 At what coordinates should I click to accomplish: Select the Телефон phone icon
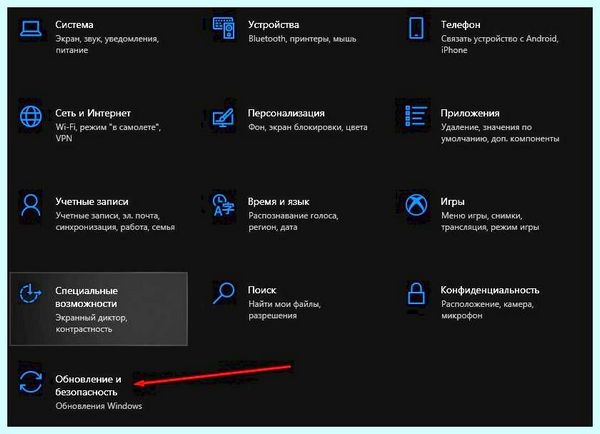pos(416,28)
